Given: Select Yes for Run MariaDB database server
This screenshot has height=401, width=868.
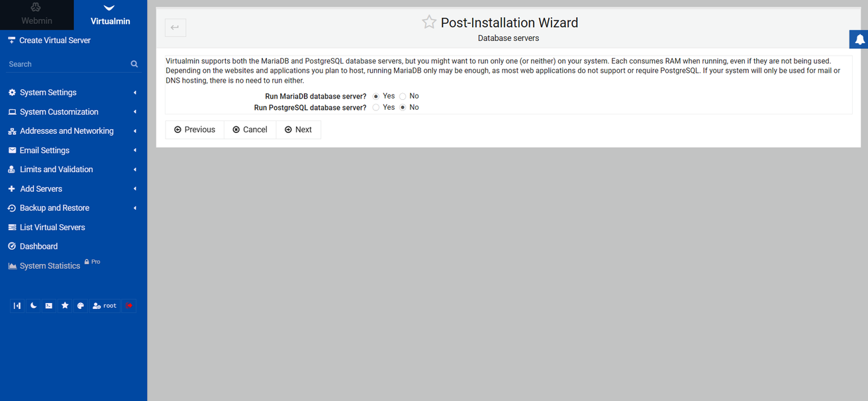Looking at the screenshot, I should [x=376, y=97].
